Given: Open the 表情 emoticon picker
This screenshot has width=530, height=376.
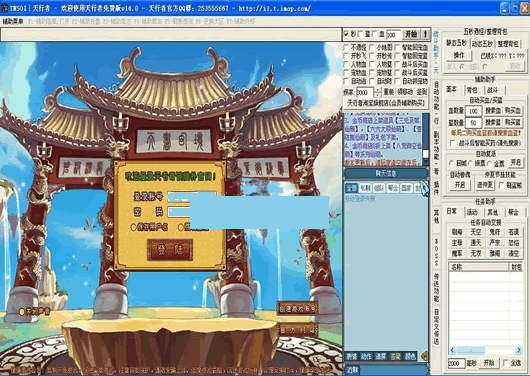Looking at the screenshot, I should coord(352,356).
